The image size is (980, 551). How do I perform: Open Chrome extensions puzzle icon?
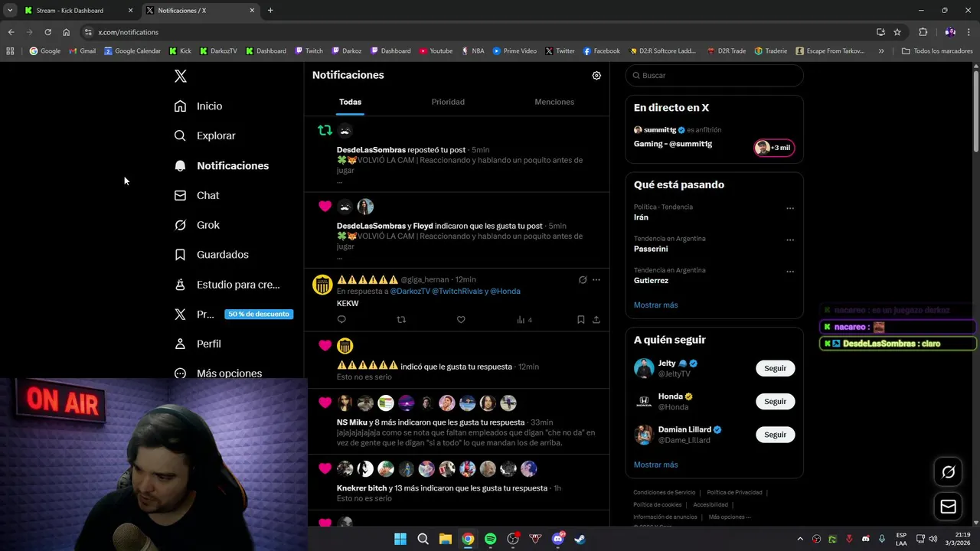click(x=923, y=32)
